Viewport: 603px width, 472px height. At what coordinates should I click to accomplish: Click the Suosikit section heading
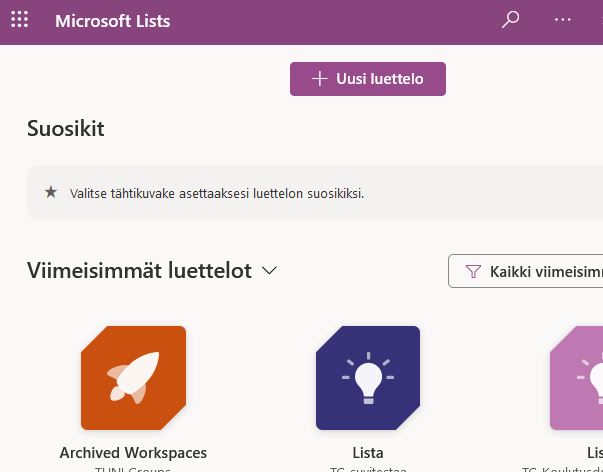coord(65,128)
